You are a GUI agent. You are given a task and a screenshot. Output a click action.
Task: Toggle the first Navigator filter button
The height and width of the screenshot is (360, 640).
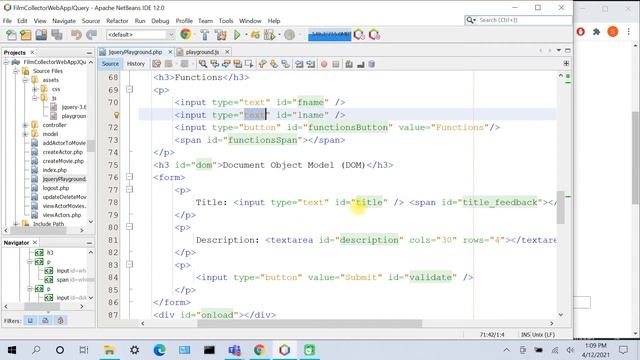coord(30,320)
